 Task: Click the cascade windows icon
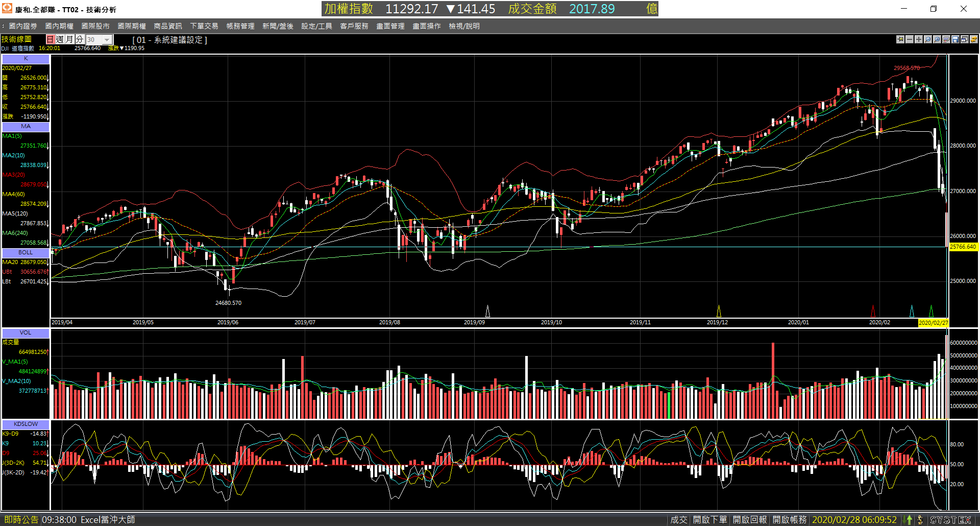[965, 39]
